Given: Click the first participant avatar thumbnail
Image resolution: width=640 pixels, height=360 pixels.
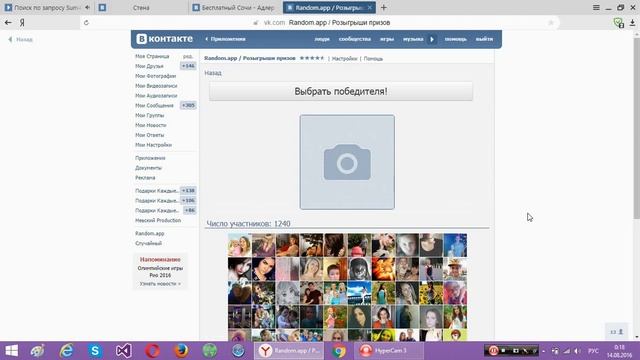Looking at the screenshot, I should pyautogui.click(x=240, y=245).
